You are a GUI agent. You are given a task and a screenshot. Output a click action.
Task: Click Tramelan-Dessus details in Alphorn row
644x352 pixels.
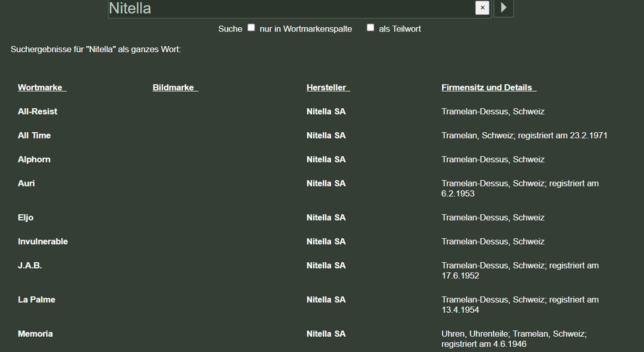(493, 160)
